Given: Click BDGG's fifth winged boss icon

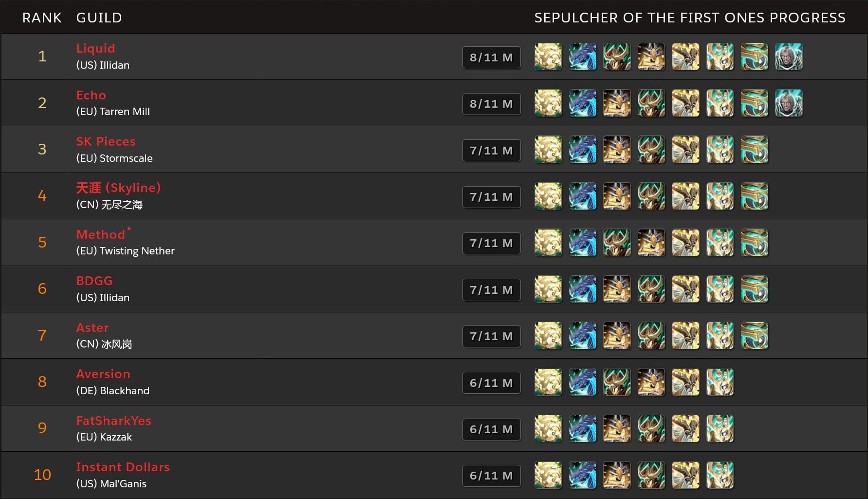Looking at the screenshot, I should click(685, 289).
